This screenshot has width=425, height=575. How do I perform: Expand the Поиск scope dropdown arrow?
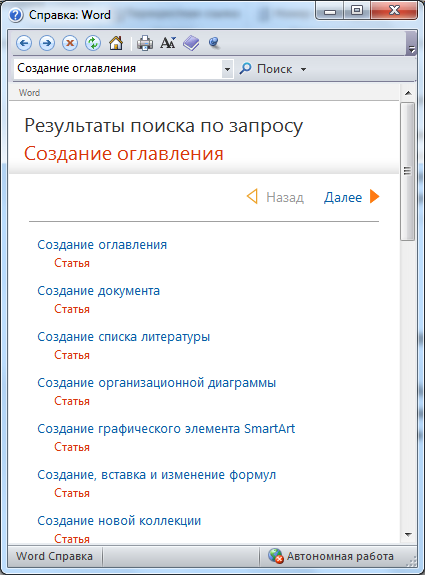tap(303, 69)
